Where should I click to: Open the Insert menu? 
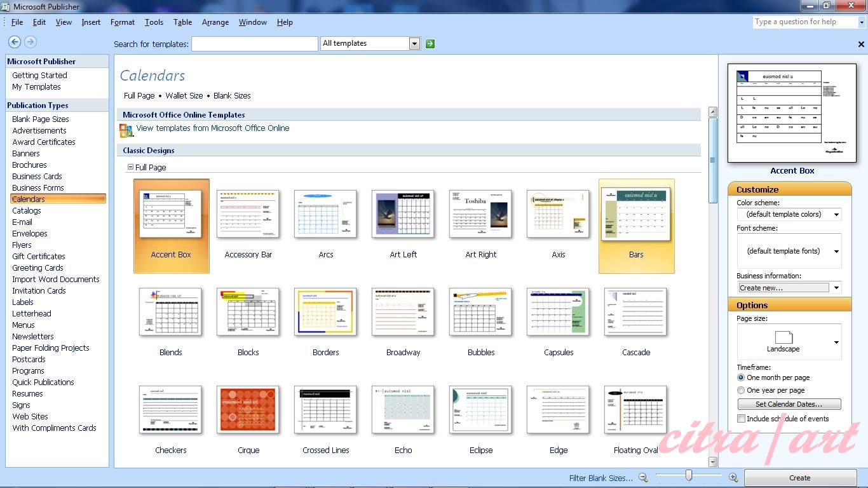(x=91, y=22)
